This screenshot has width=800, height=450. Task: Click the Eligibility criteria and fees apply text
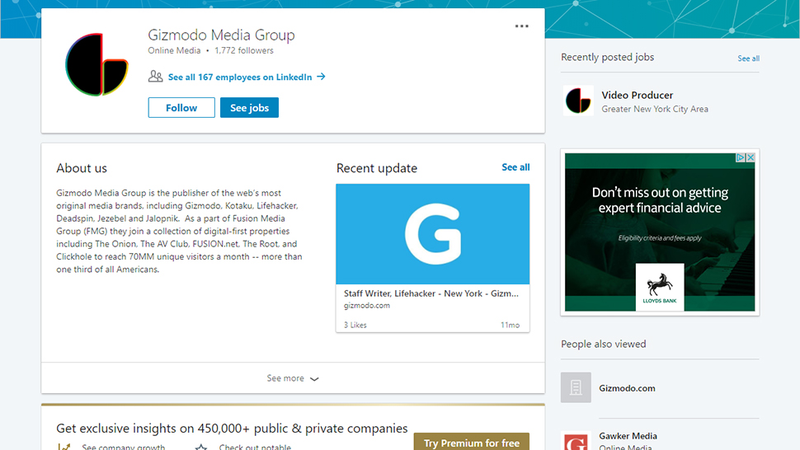pyautogui.click(x=660, y=238)
